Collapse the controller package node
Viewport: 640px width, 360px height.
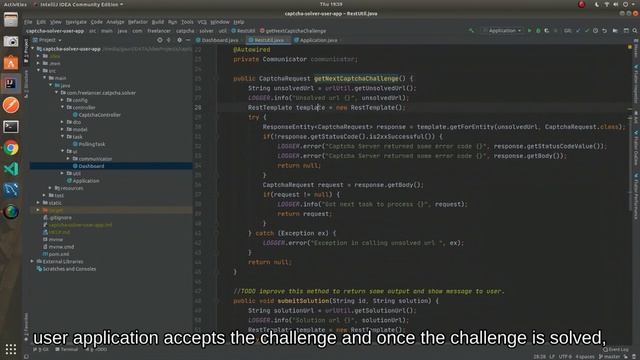[x=62, y=107]
